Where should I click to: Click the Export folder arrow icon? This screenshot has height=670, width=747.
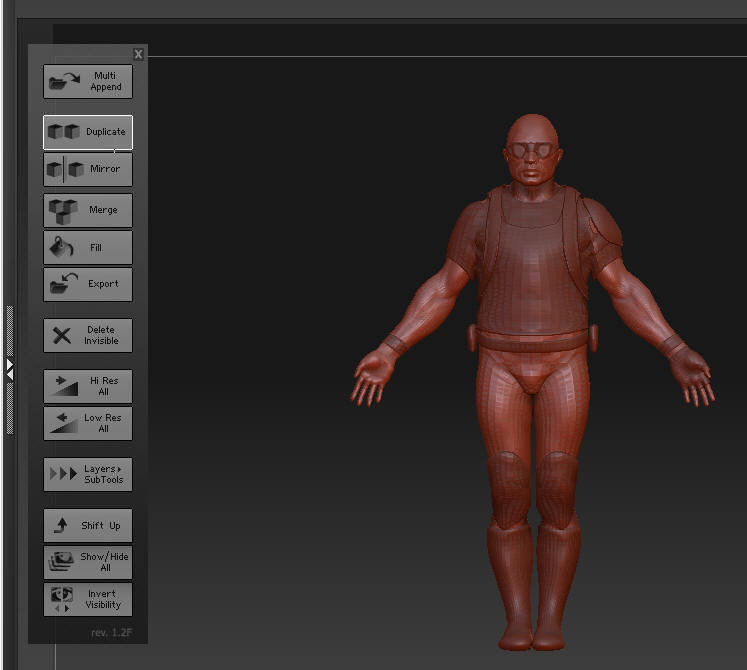[64, 284]
